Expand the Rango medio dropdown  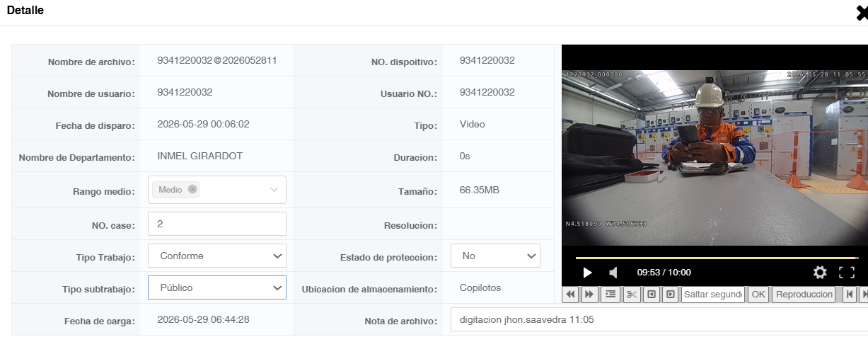(274, 190)
